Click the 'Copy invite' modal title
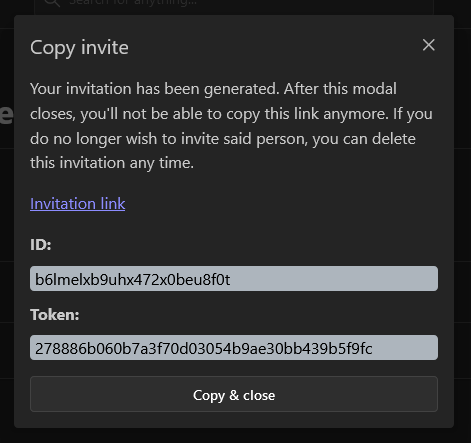471x443 pixels. pyautogui.click(x=79, y=48)
